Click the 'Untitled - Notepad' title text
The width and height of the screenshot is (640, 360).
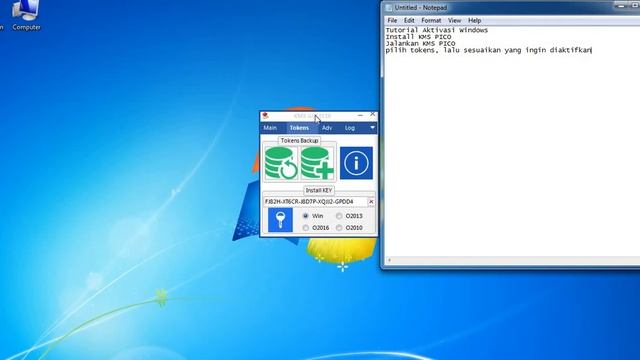tap(420, 8)
